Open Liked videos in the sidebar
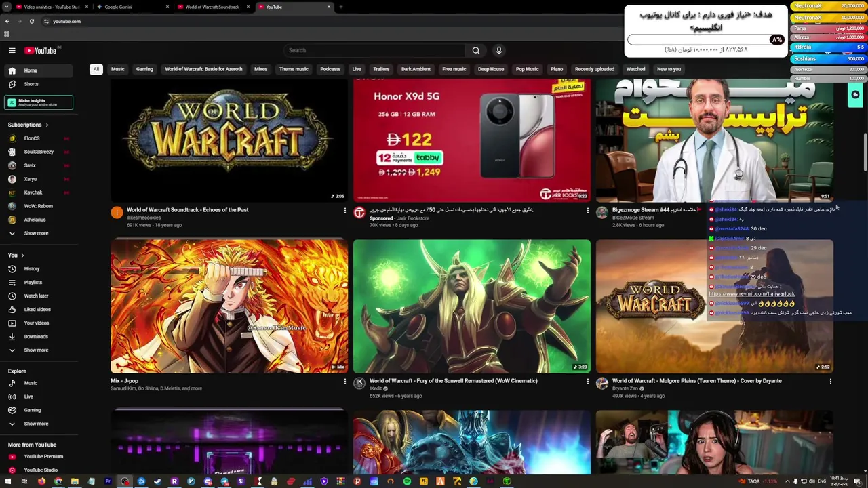The height and width of the screenshot is (488, 868). pyautogui.click(x=39, y=310)
